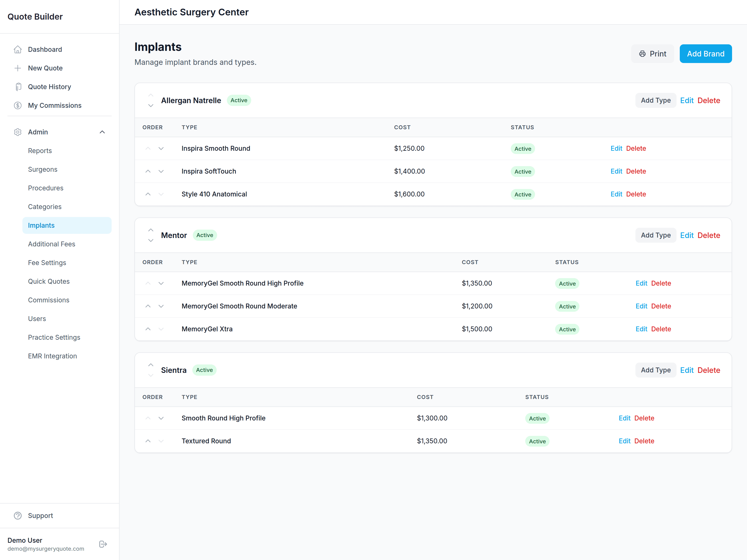
Task: Move Mentor brand up
Action: [x=151, y=230]
